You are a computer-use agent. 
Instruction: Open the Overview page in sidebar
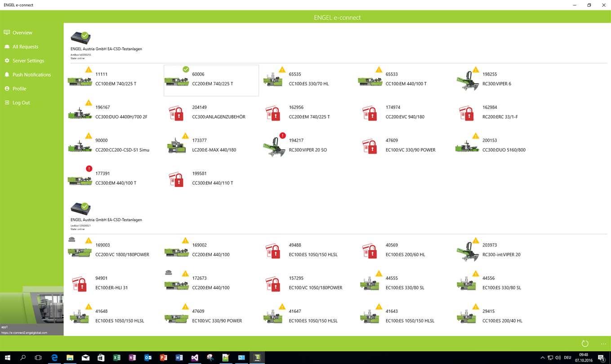point(22,33)
